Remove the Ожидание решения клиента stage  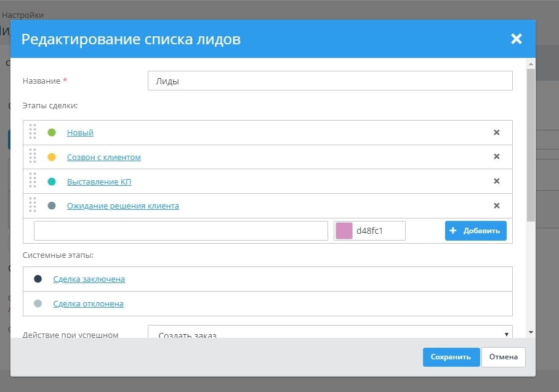pyautogui.click(x=497, y=206)
